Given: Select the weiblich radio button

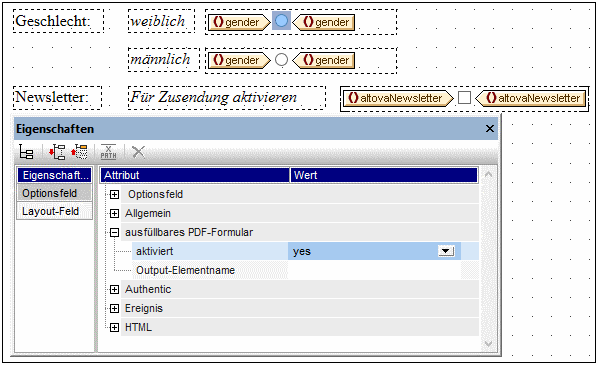Looking at the screenshot, I should [281, 21].
